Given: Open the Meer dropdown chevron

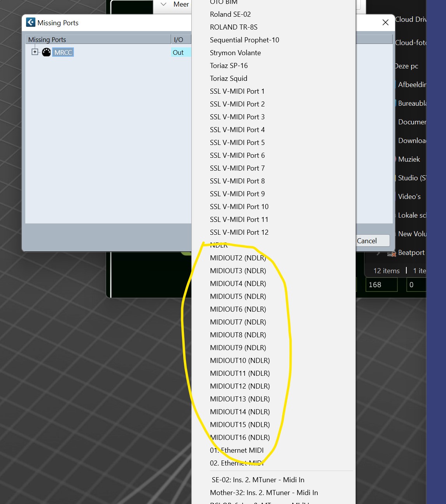Looking at the screenshot, I should tap(164, 4).
